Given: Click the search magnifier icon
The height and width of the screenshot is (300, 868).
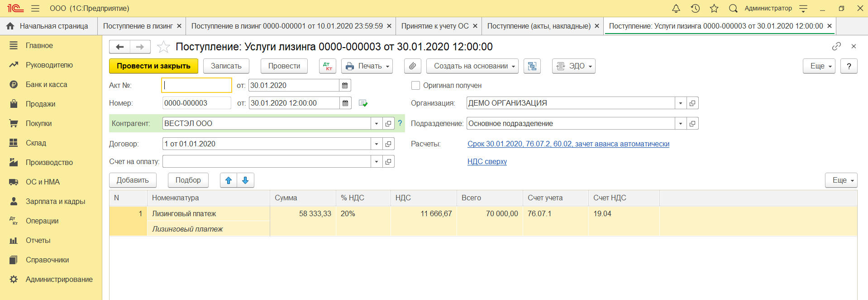Looking at the screenshot, I should click(733, 8).
